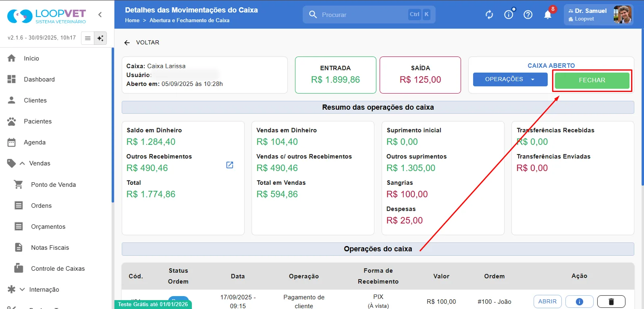Go to Ponto de Venda
Image resolution: width=644 pixels, height=309 pixels.
53,184
